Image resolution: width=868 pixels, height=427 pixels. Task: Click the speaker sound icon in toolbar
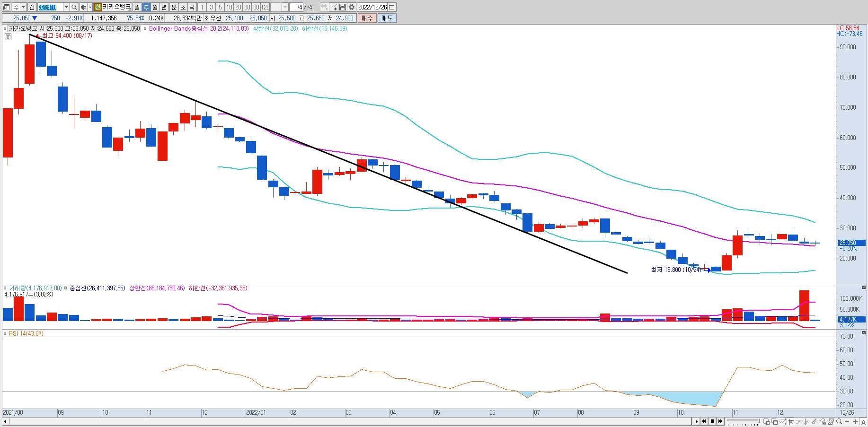[x=83, y=7]
